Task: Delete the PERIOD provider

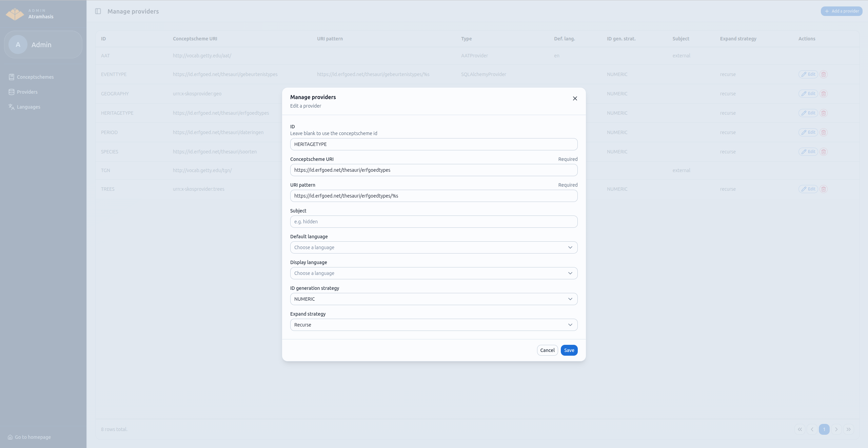Action: 824,132
